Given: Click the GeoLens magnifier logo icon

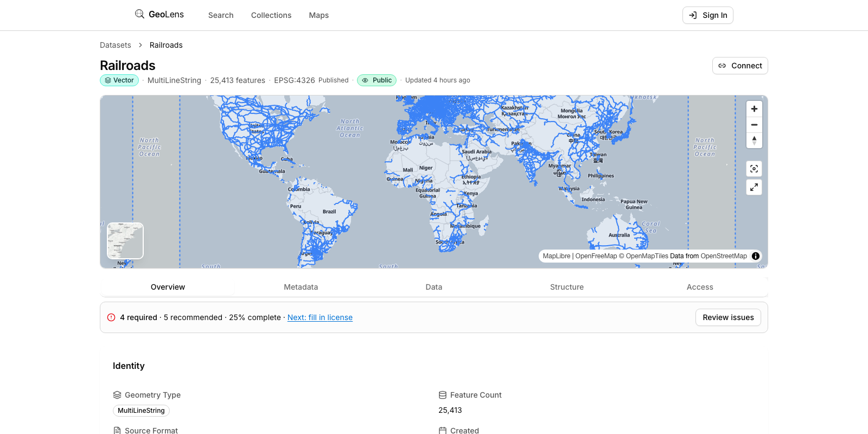Looking at the screenshot, I should tap(139, 14).
